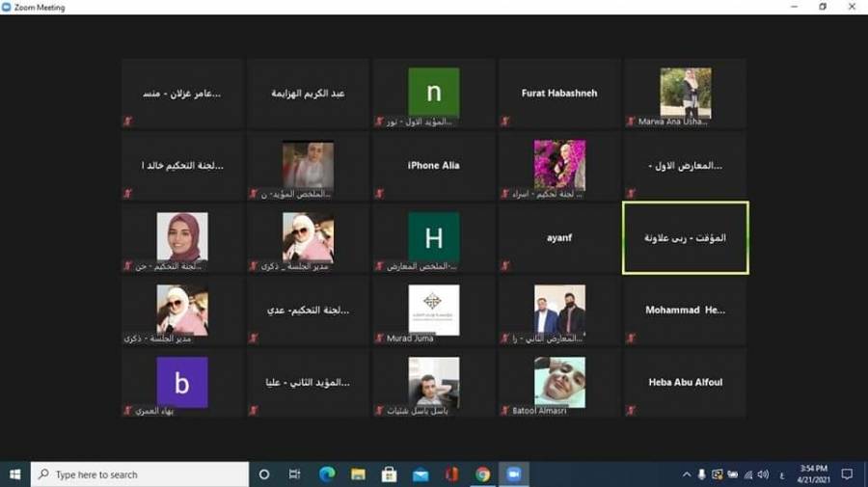Click green 'n' avatar of المؤيد الاول - نور

point(433,93)
